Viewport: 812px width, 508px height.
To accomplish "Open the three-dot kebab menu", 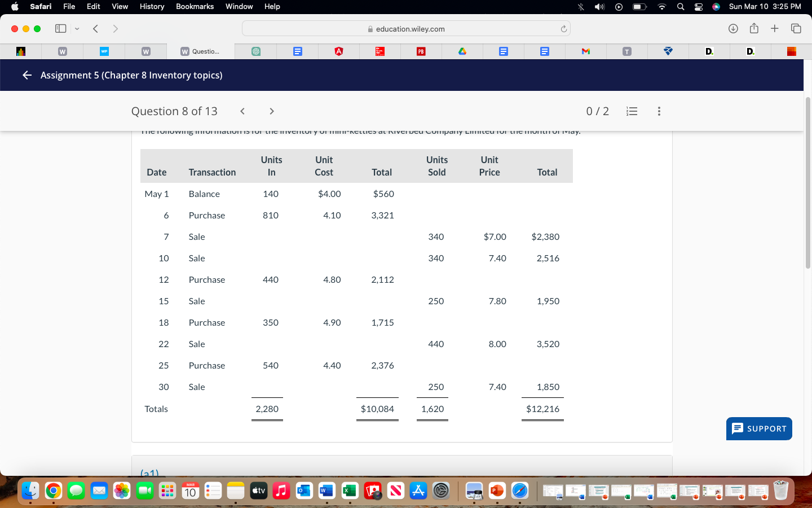I will point(659,111).
